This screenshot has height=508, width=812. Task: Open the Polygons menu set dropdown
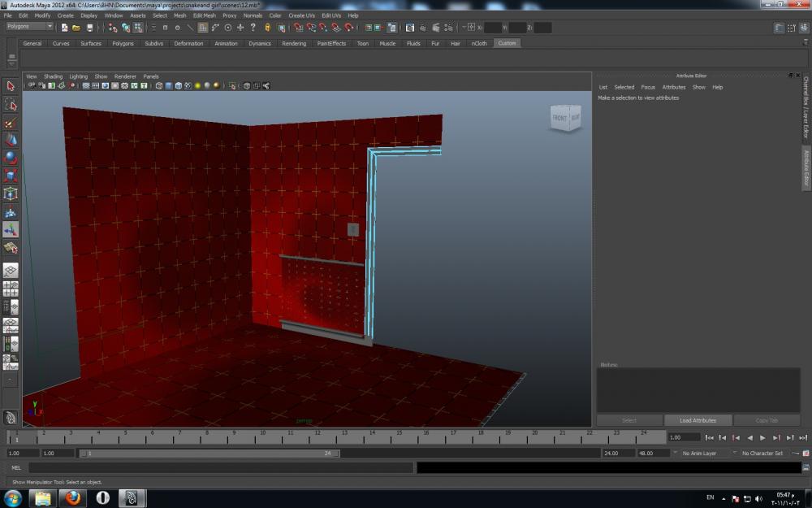29,26
